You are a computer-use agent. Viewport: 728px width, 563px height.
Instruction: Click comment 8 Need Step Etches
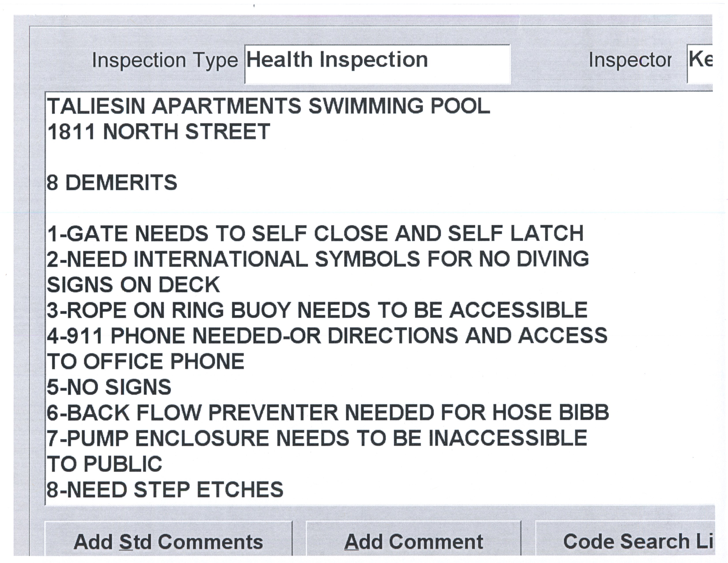pos(165,490)
